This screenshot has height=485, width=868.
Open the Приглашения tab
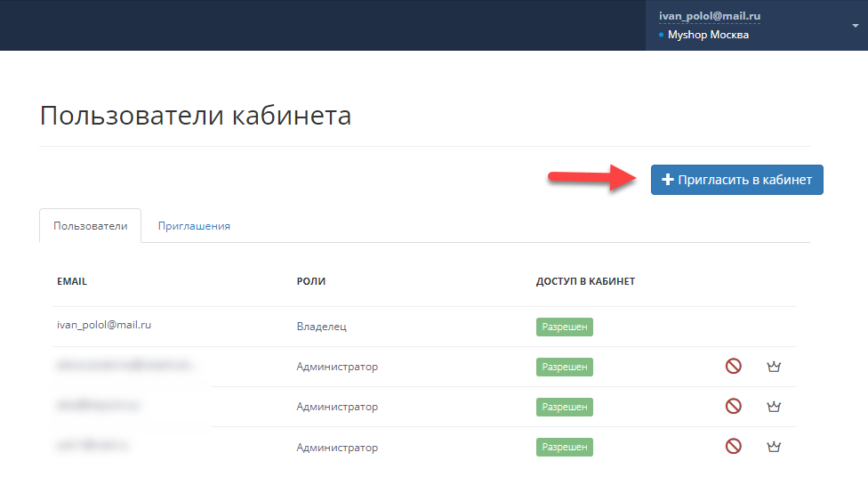coord(194,226)
